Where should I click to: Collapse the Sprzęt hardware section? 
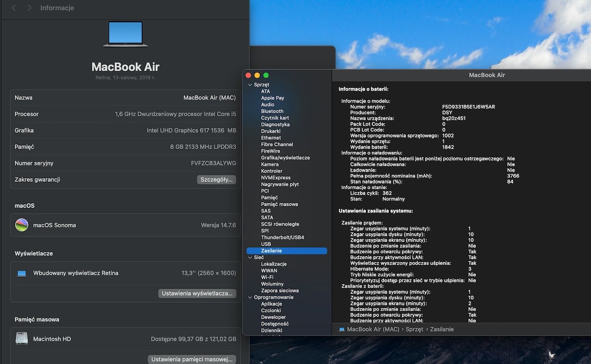(250, 85)
